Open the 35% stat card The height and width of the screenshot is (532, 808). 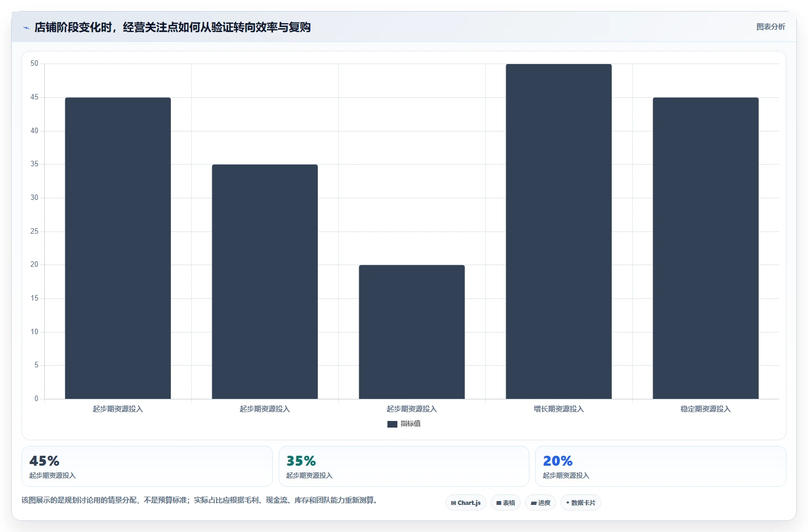click(404, 466)
